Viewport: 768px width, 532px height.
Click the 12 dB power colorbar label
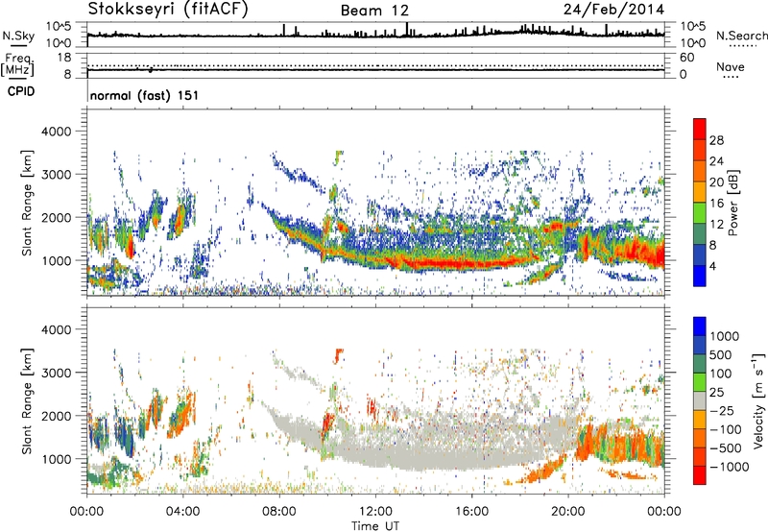(716, 225)
